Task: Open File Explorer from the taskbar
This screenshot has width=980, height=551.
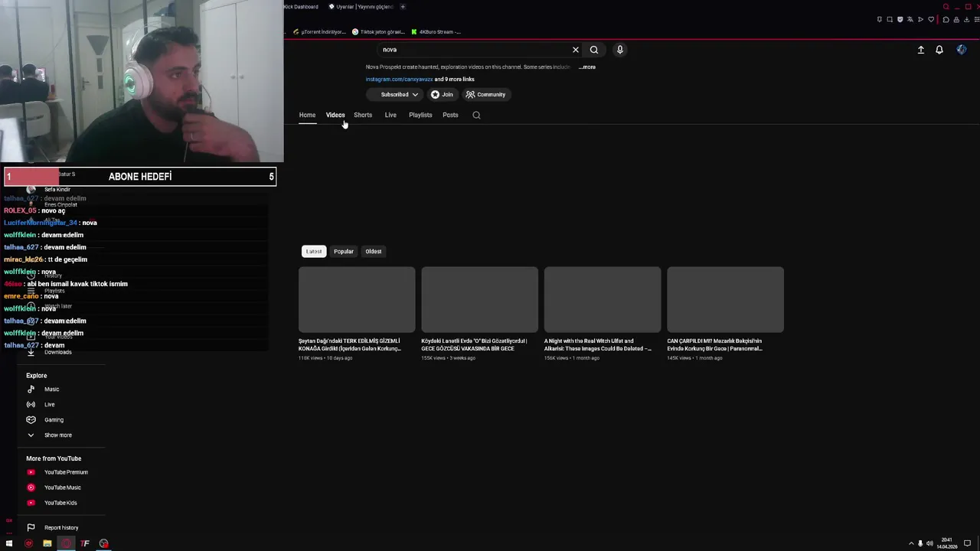Action: click(x=47, y=543)
